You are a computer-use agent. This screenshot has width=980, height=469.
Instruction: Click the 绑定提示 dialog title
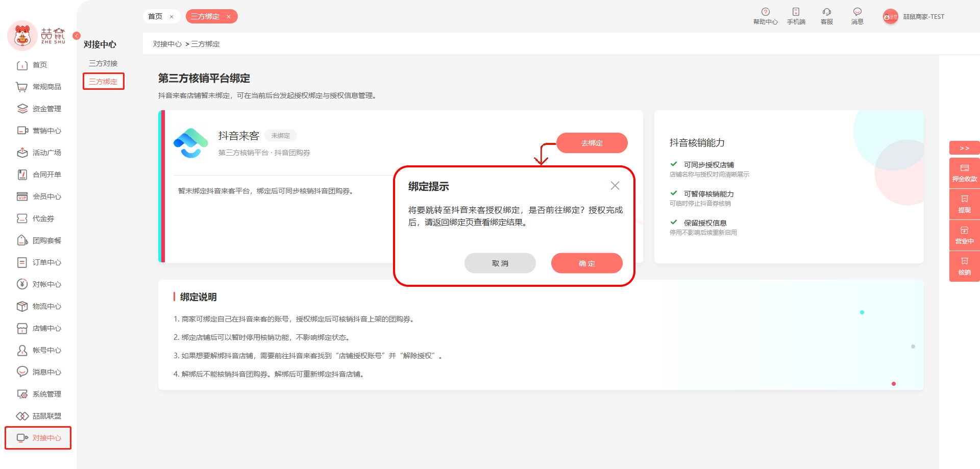coord(429,187)
